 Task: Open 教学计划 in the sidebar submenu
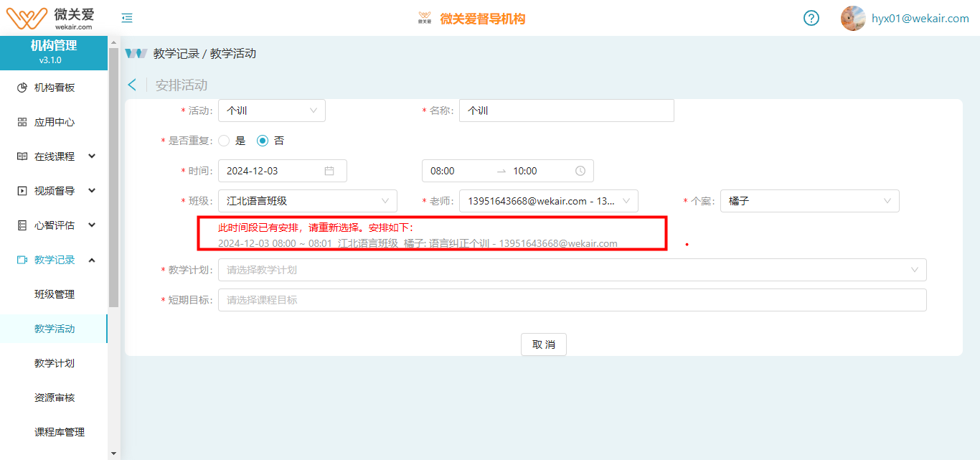[55, 363]
